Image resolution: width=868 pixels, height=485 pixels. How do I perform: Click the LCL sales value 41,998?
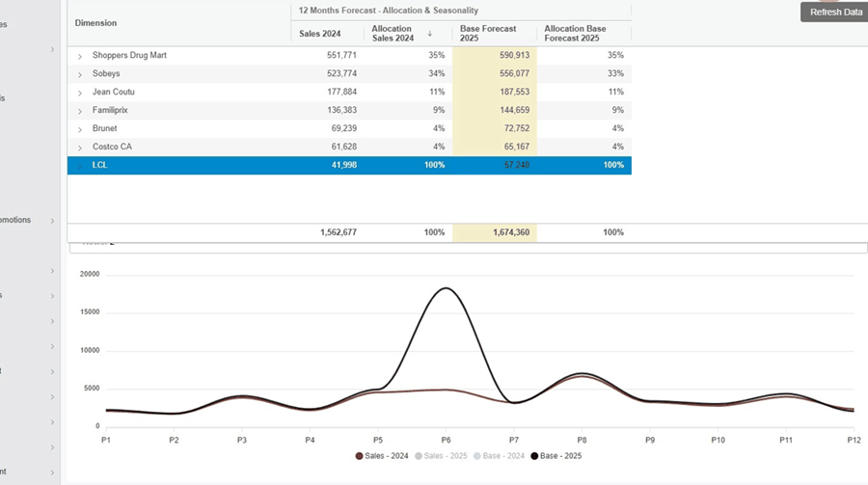tap(343, 165)
